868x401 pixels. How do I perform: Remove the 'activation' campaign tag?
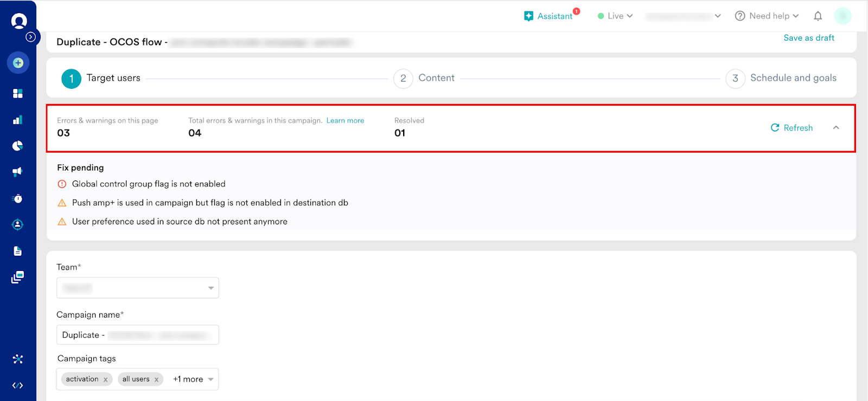[105, 379]
